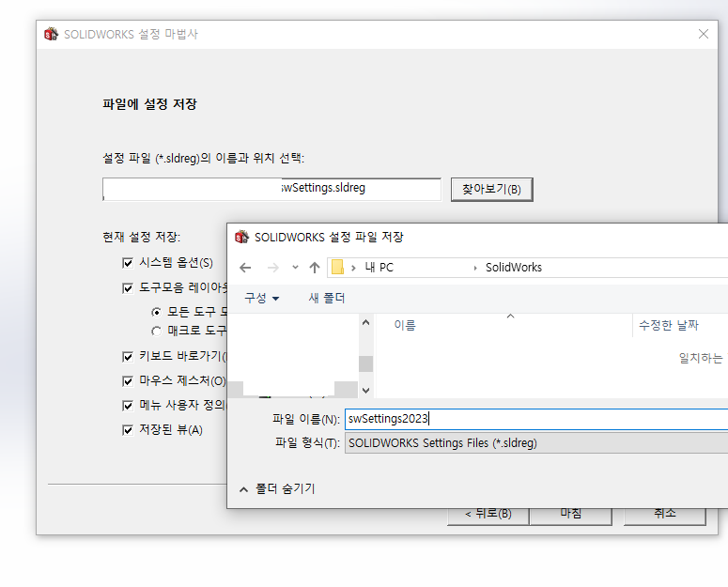Image resolution: width=728 pixels, height=587 pixels.
Task: Click 새 폴더 button
Action: (x=327, y=298)
